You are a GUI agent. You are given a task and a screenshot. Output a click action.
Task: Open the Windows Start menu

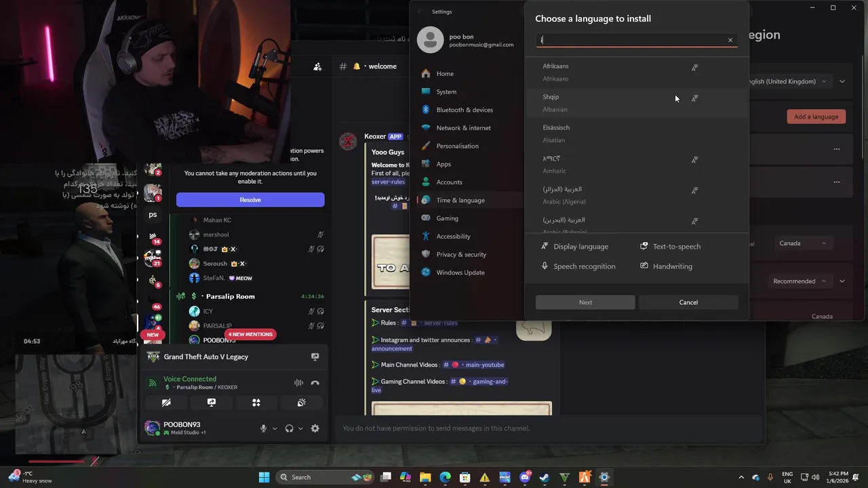pos(264,477)
